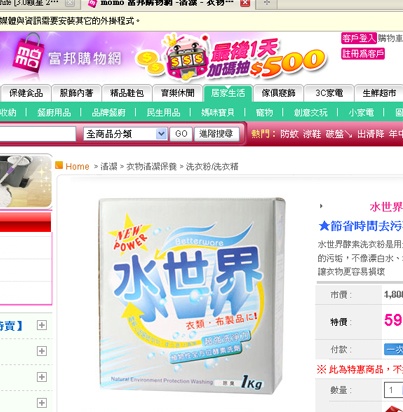Expand the fourth sidebar plus item
The width and height of the screenshot is (403, 412).
pyautogui.click(x=42, y=403)
